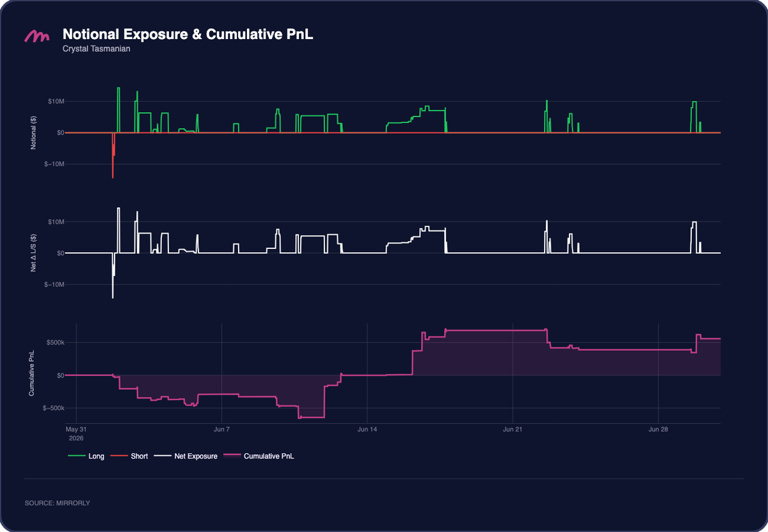Click the SOURCE: MIRRORLY footer text

click(57, 503)
